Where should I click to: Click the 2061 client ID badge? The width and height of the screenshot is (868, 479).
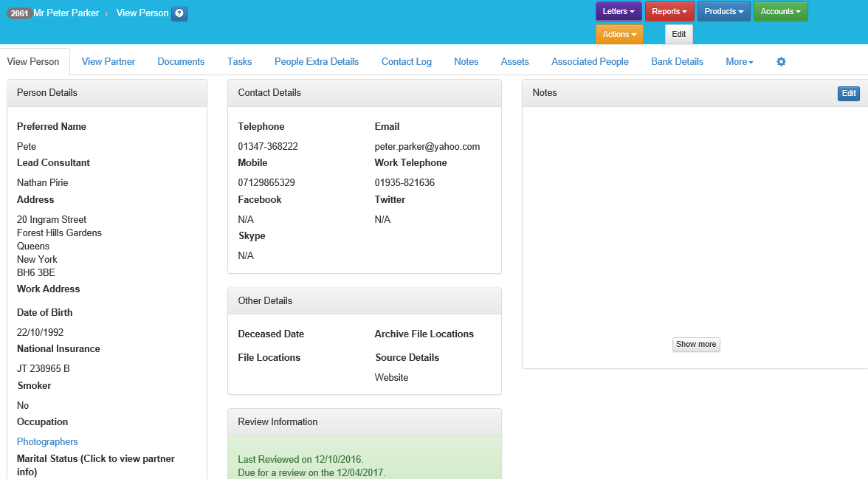(19, 13)
